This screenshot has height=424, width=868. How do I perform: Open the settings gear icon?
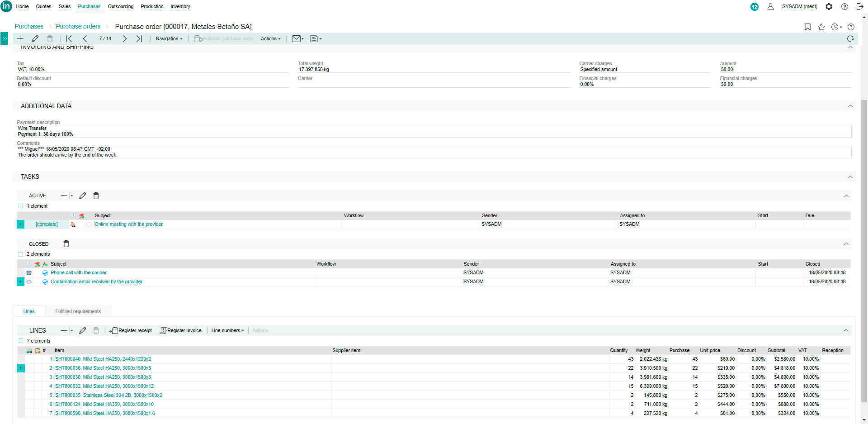[829, 7]
